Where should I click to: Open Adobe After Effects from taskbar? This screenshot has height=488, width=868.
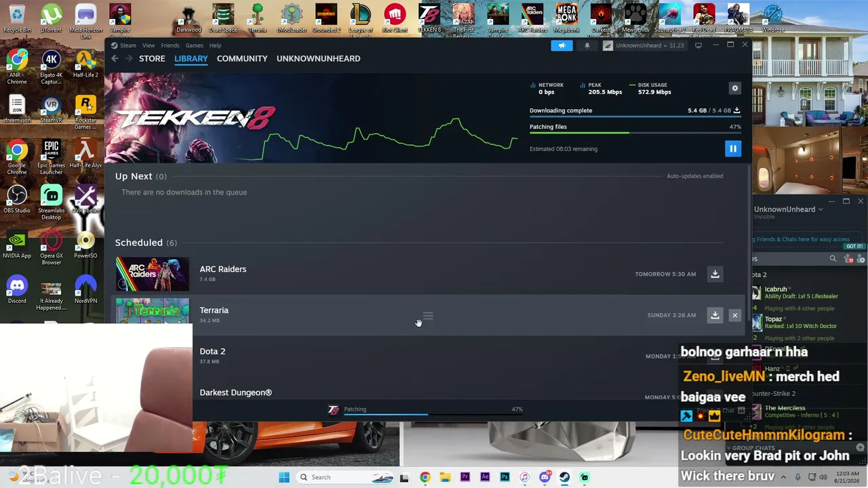tap(484, 477)
